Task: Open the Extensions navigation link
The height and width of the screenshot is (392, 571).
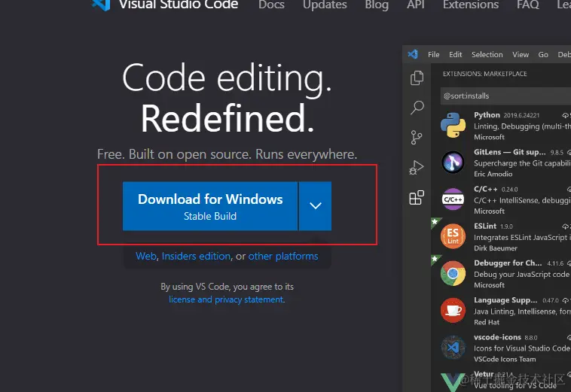Action: [471, 5]
